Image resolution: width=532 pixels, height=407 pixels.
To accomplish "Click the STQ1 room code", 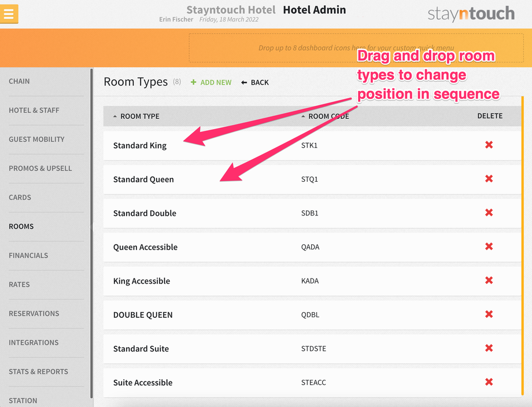I will pos(309,179).
